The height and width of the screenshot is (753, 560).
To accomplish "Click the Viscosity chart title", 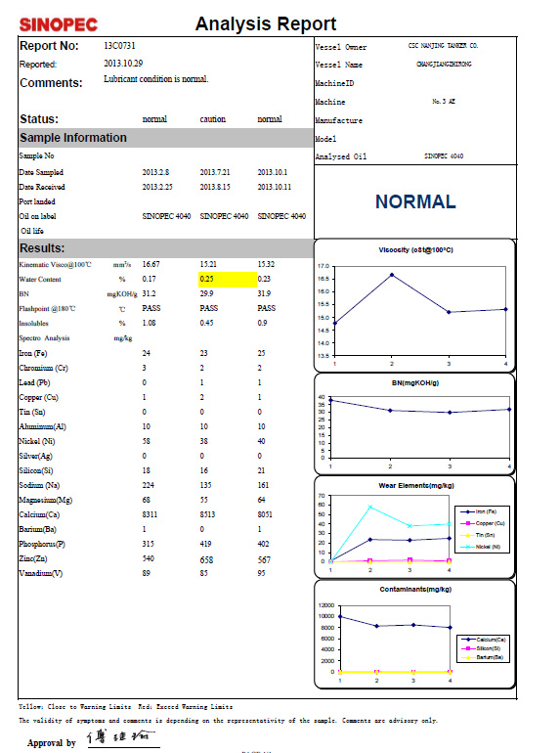I will coord(415,249).
